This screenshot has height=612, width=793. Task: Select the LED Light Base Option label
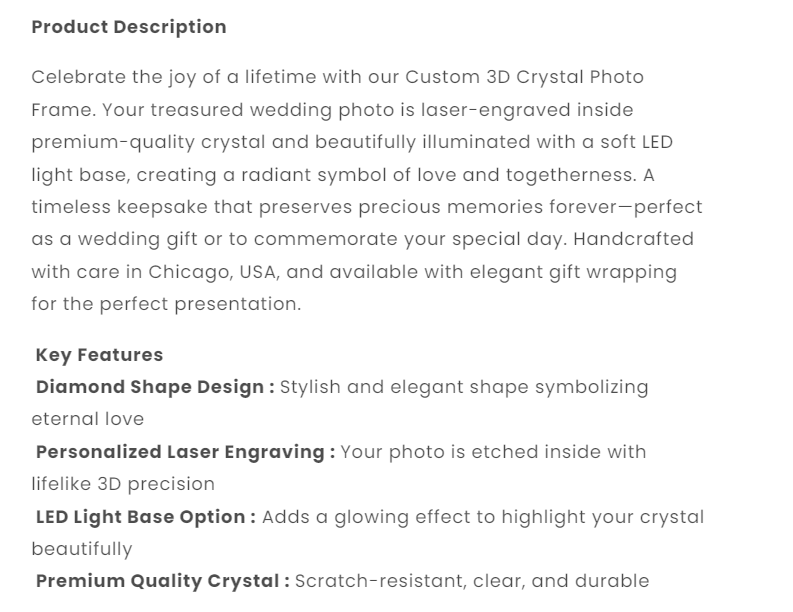pos(146,517)
